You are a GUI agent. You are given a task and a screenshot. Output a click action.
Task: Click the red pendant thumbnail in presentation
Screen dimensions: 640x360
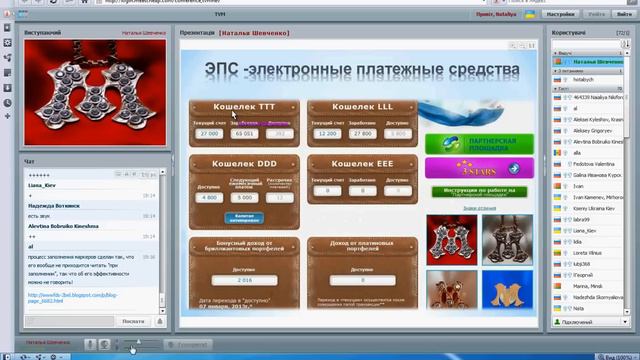click(451, 240)
